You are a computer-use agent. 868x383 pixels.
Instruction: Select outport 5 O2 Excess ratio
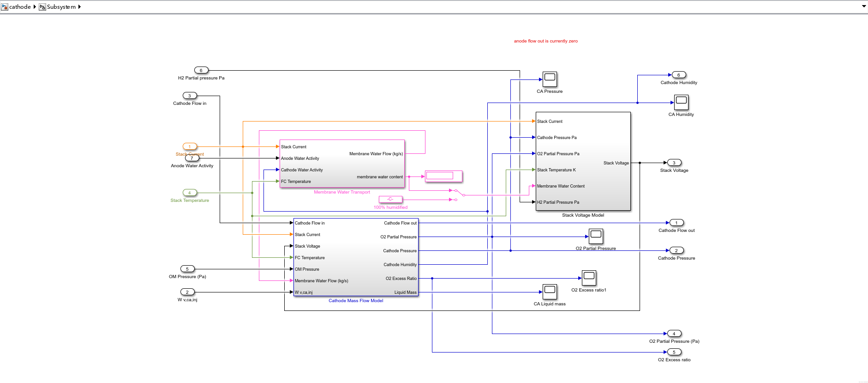coord(674,352)
